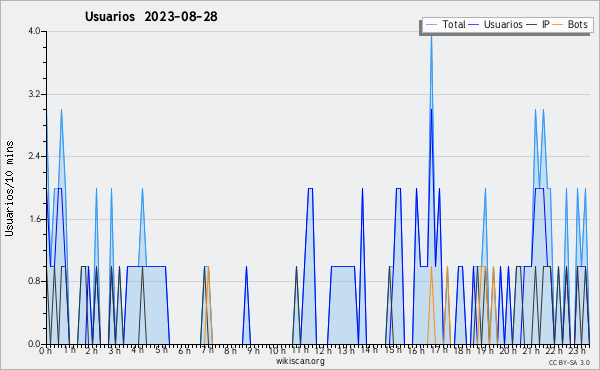
Task: Click the y-axis value "2.4"
Action: tap(34, 156)
